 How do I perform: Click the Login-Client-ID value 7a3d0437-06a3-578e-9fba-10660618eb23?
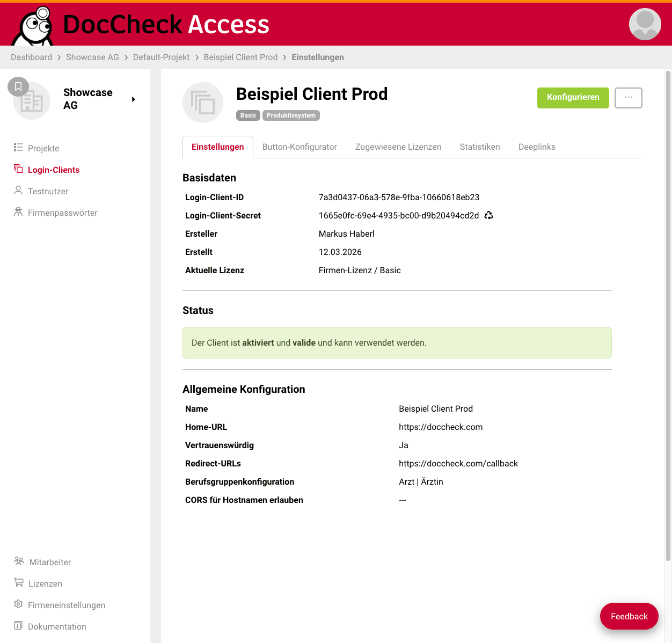tap(399, 198)
